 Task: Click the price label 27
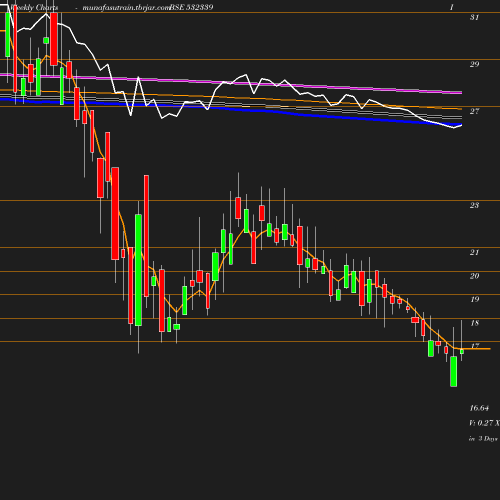pyautogui.click(x=474, y=111)
